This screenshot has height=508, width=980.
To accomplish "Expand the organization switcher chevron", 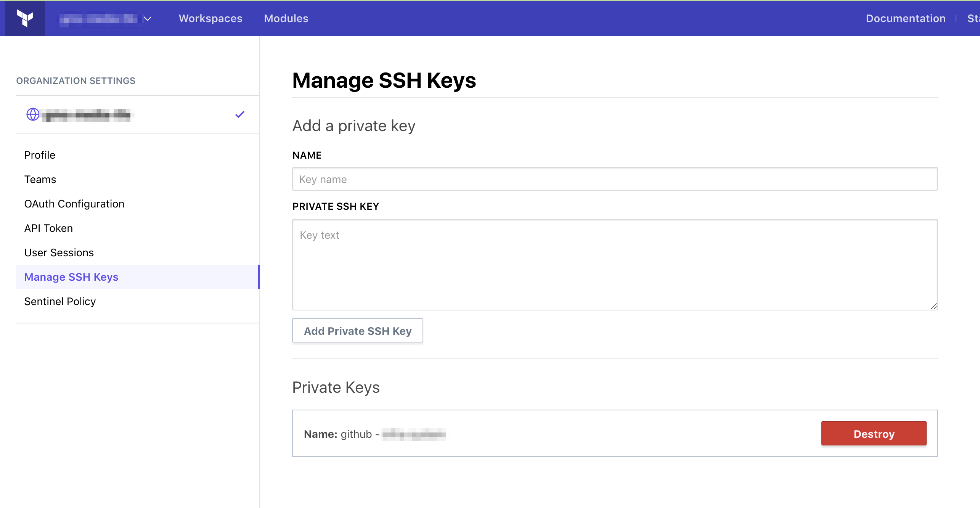I will [x=148, y=19].
